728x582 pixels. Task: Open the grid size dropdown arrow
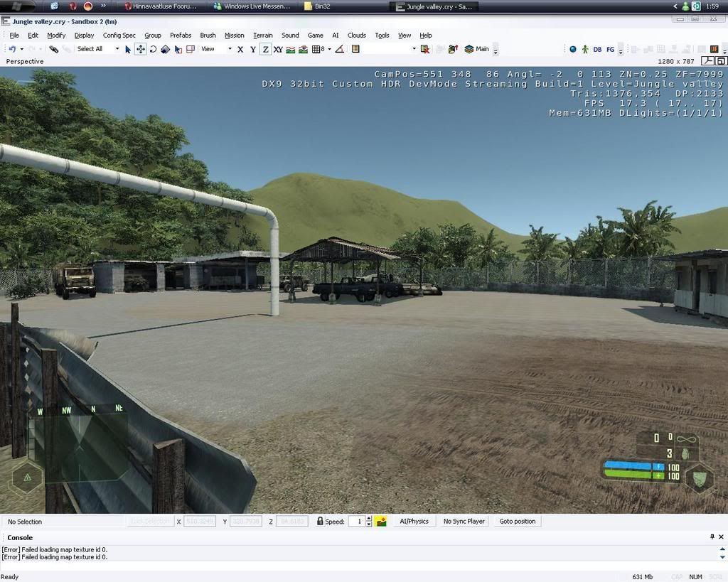coord(329,49)
